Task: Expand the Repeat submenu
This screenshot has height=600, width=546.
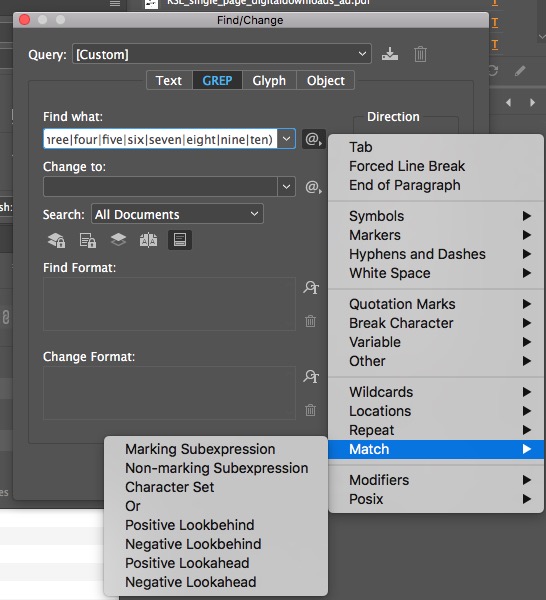Action: tap(436, 430)
